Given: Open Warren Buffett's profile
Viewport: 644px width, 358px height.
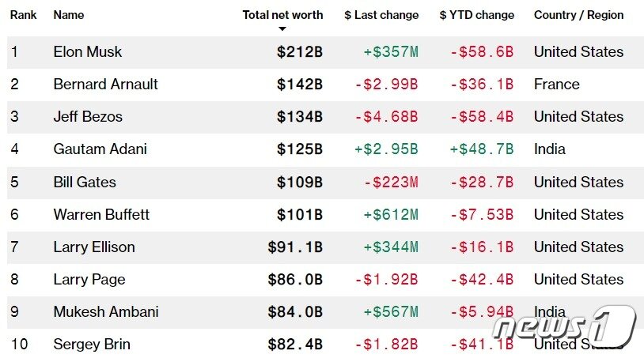Looking at the screenshot, I should pyautogui.click(x=101, y=214).
